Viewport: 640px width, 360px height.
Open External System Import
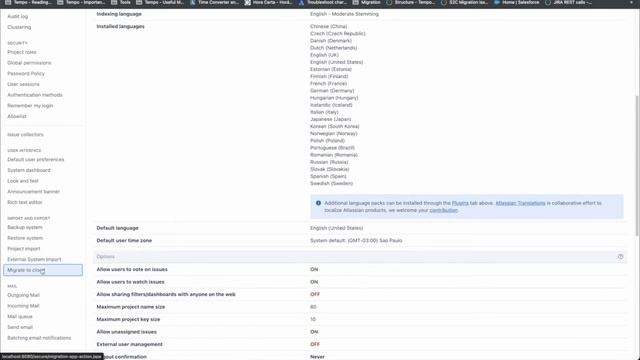click(x=34, y=260)
